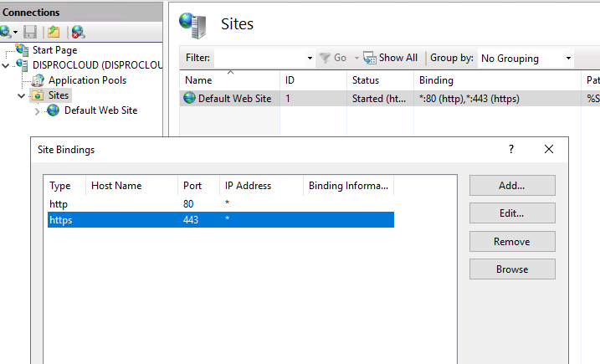Open the Filter field dropdown arrow

point(310,59)
